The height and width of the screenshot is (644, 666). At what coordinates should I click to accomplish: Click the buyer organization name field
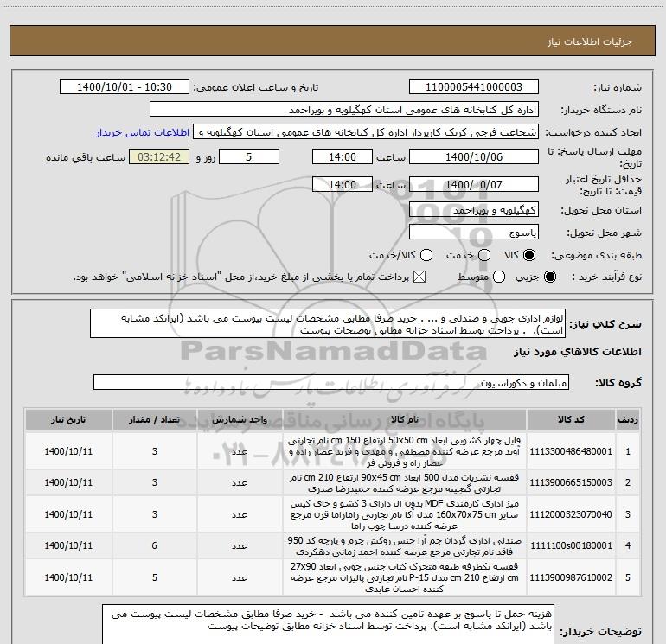[x=344, y=110]
